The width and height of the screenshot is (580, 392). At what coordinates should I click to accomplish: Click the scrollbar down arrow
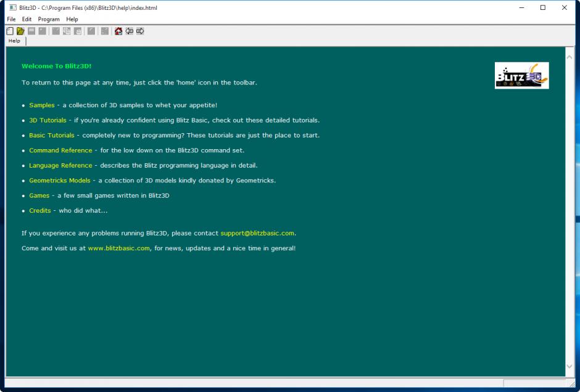(x=570, y=366)
